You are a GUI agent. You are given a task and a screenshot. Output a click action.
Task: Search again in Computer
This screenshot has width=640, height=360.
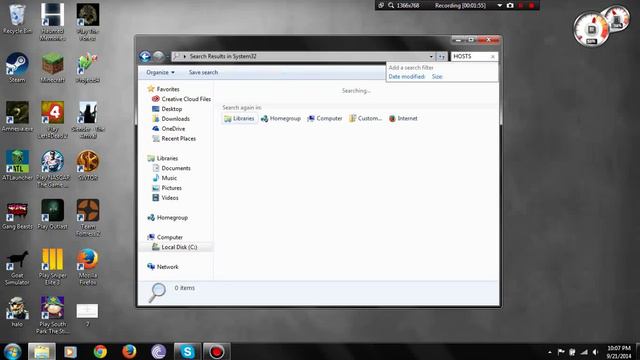pyautogui.click(x=325, y=118)
